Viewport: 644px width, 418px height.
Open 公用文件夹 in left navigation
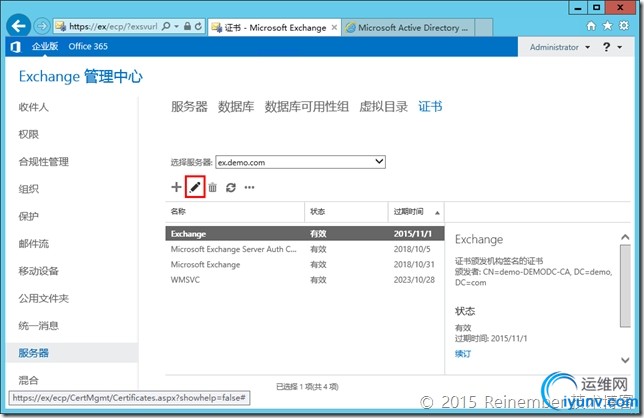pyautogui.click(x=43, y=299)
